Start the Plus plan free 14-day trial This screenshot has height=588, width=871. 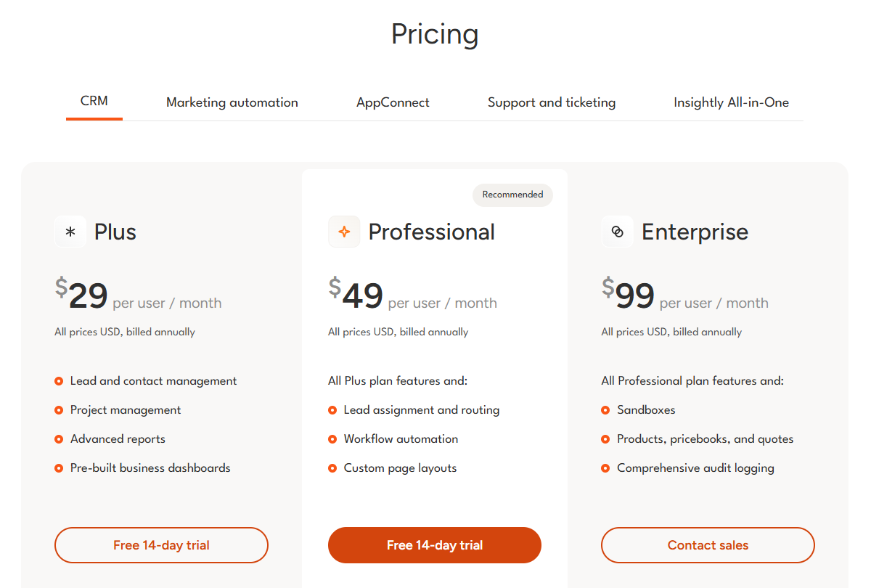(x=161, y=545)
